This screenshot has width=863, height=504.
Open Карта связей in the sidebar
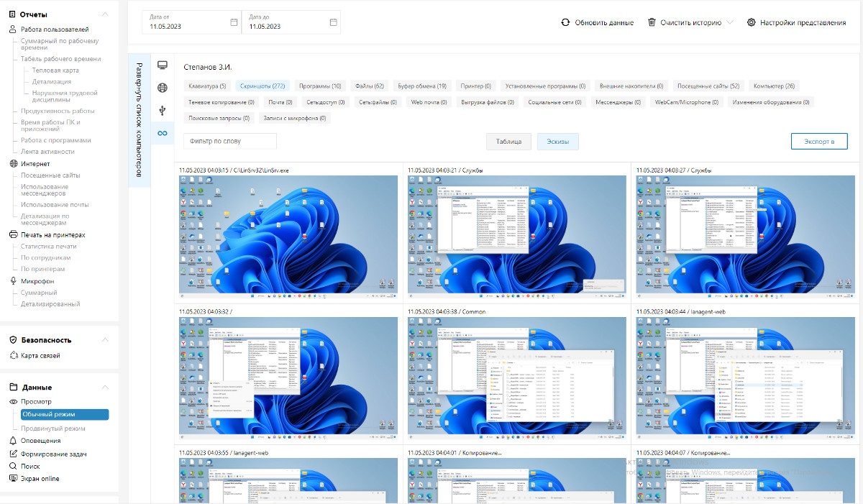tap(41, 356)
